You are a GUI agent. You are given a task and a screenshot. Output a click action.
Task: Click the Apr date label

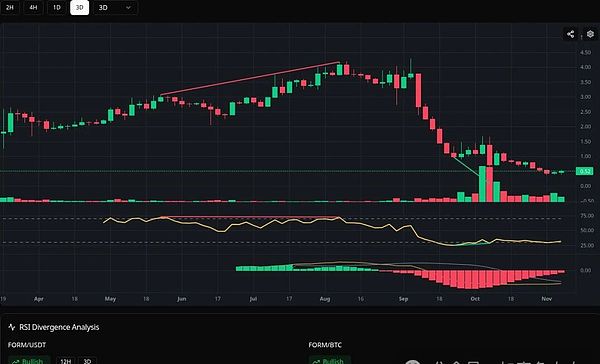39,299
